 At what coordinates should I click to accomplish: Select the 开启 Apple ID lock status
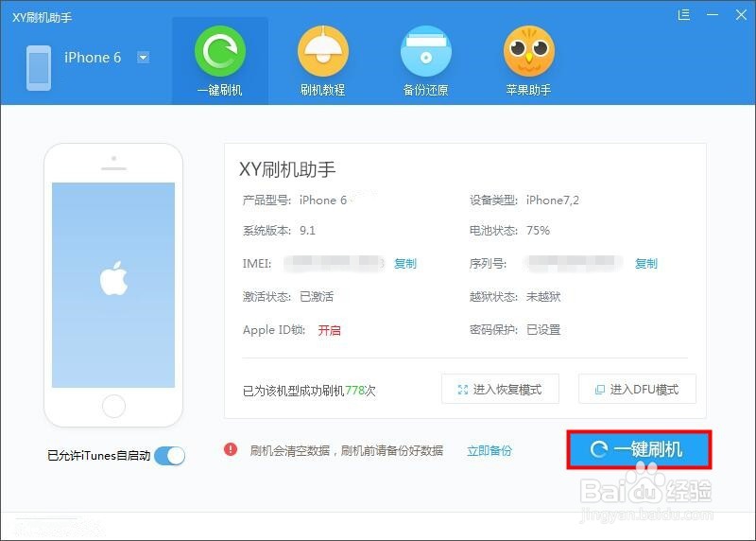[x=329, y=330]
